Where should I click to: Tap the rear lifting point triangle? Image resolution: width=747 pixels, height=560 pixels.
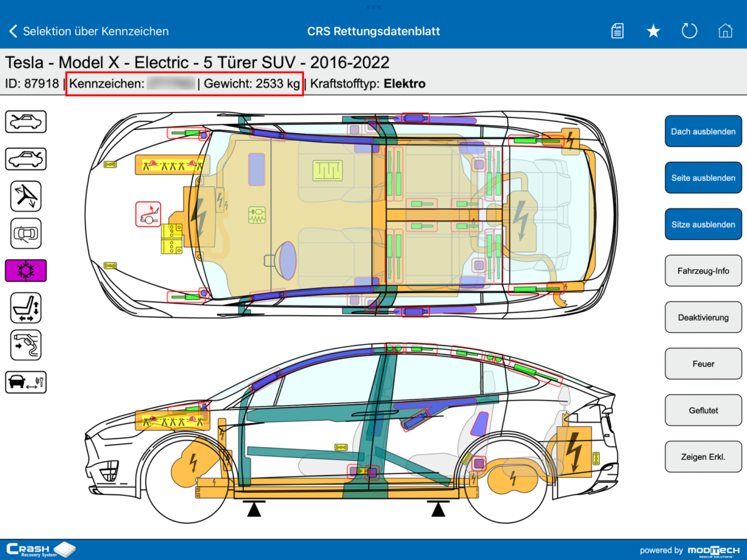coord(439,510)
